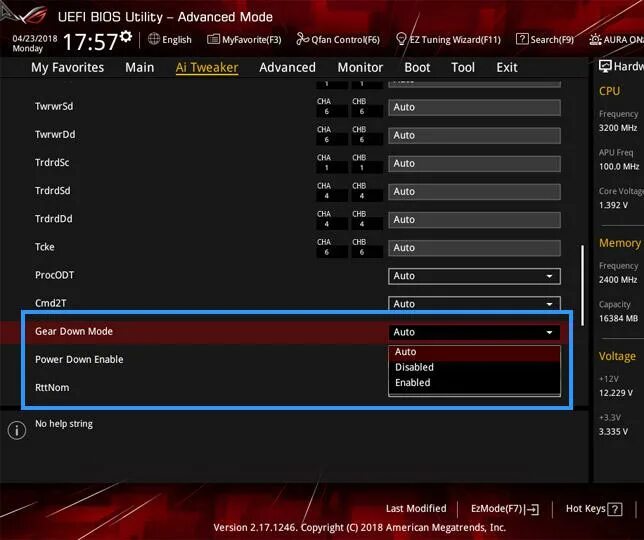Collapse the Gear Down Mode dropdown
Screen dimensions: 644x540
coord(474,332)
